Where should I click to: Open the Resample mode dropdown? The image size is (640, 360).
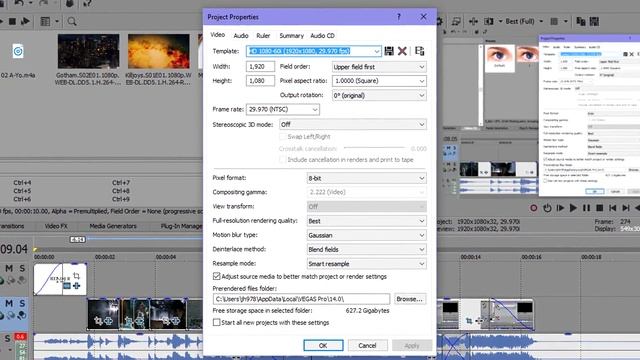367,264
